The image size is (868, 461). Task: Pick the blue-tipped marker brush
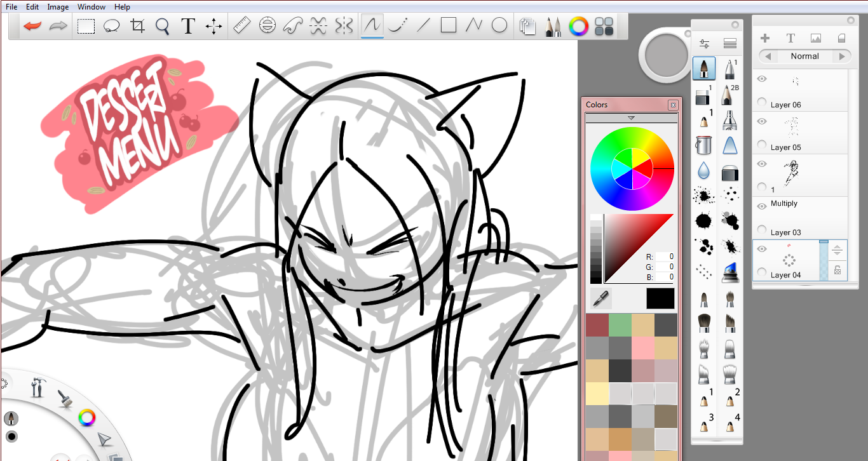click(x=730, y=272)
